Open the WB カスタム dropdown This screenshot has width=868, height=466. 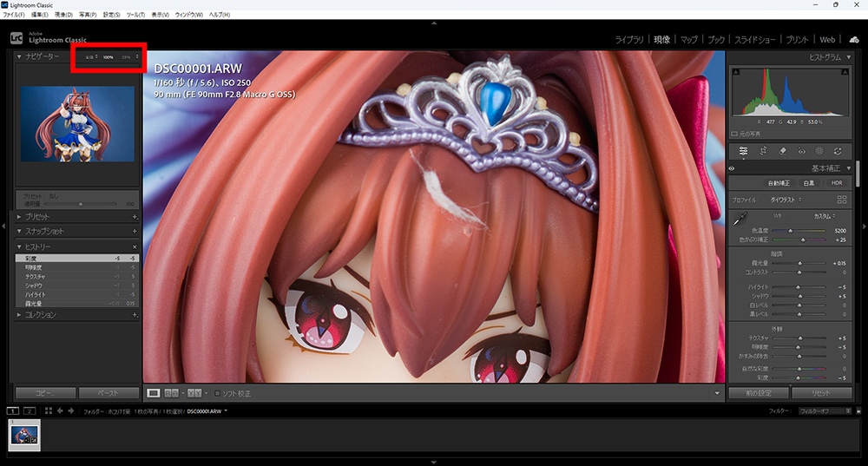[825, 216]
